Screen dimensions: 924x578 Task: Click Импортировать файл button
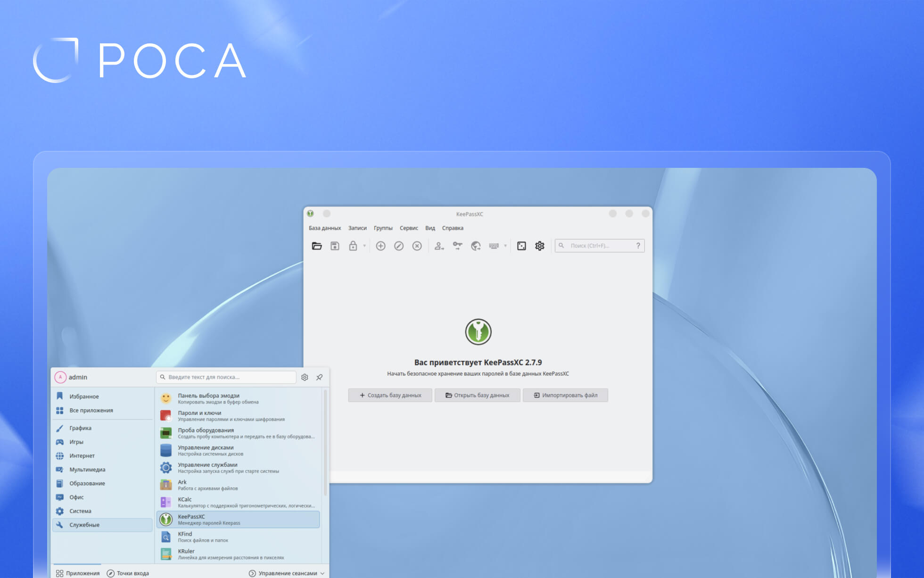pos(565,395)
